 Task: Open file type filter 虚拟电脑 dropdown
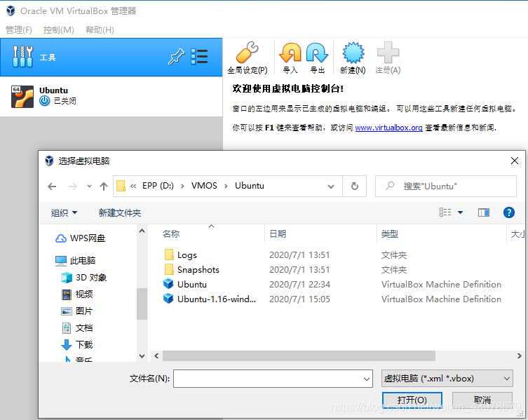point(447,379)
